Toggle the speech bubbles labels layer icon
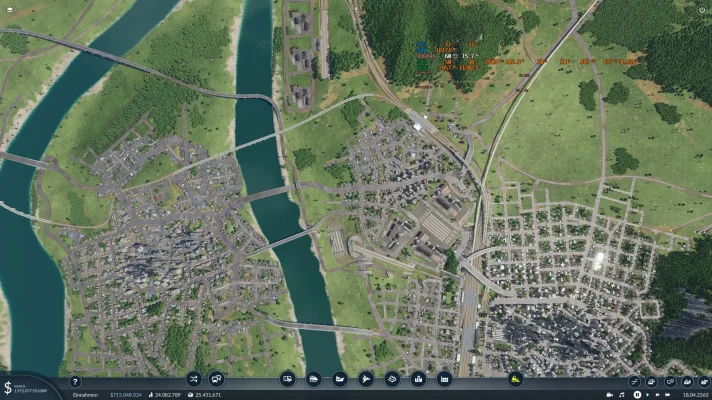This screenshot has height=400, width=712. 670,382
